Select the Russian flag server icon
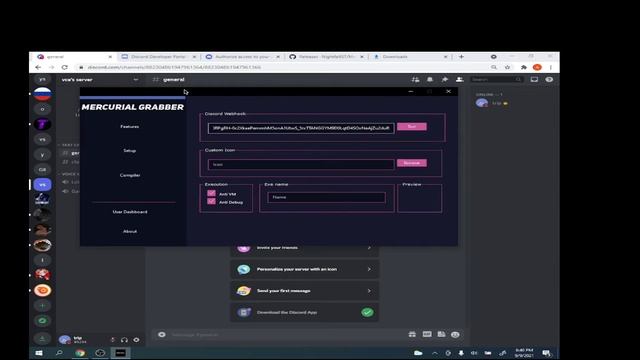Image resolution: width=640 pixels, height=360 pixels. (x=42, y=94)
